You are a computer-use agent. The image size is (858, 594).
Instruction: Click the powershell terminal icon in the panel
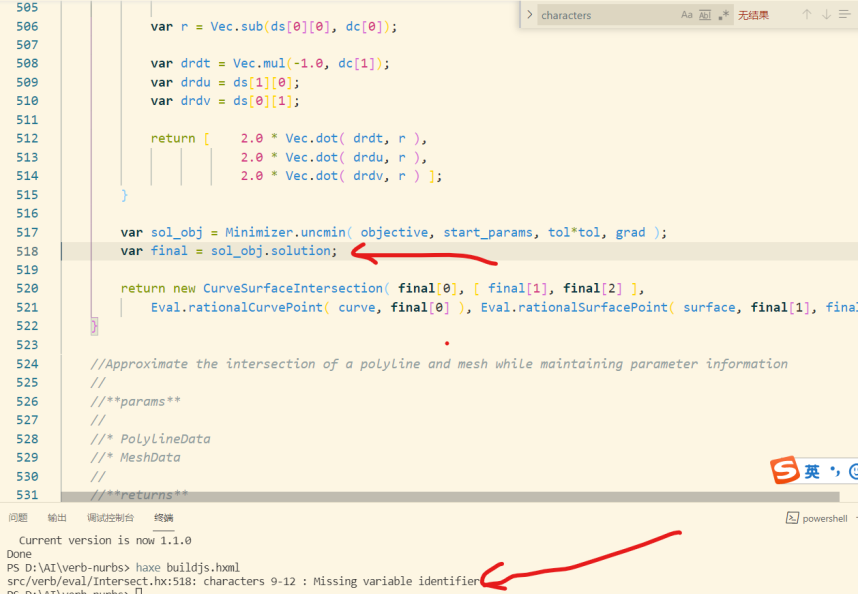coord(791,517)
